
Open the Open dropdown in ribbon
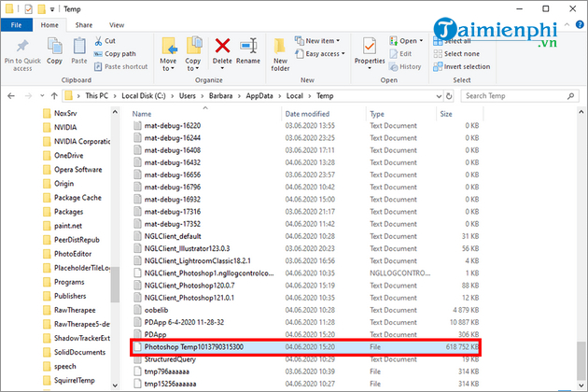tap(407, 40)
